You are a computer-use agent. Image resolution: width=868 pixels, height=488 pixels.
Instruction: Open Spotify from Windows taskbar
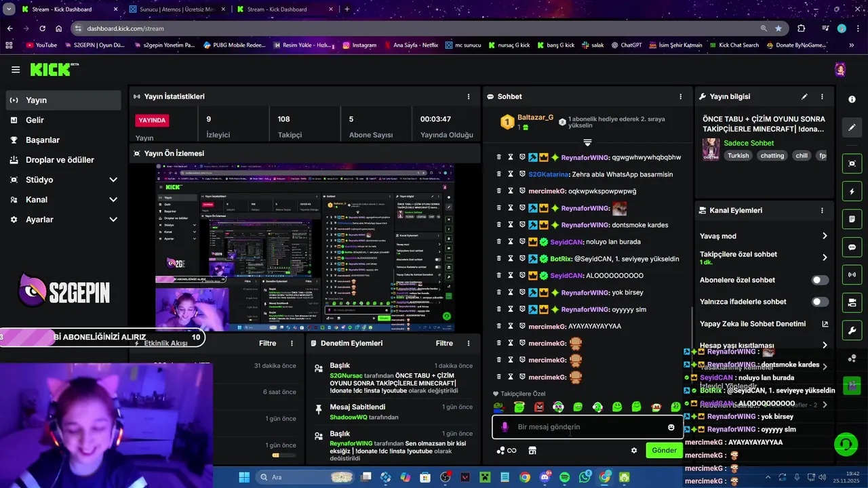pyautogui.click(x=565, y=477)
